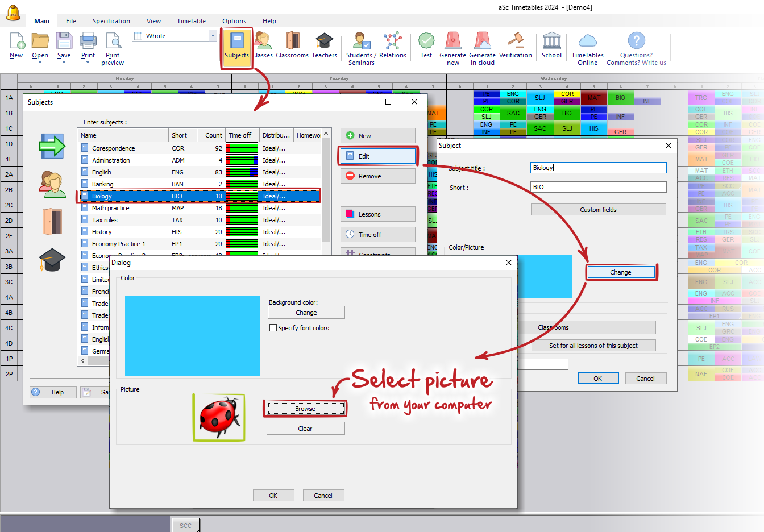Open the Specification menu
The image size is (764, 532).
111,21
